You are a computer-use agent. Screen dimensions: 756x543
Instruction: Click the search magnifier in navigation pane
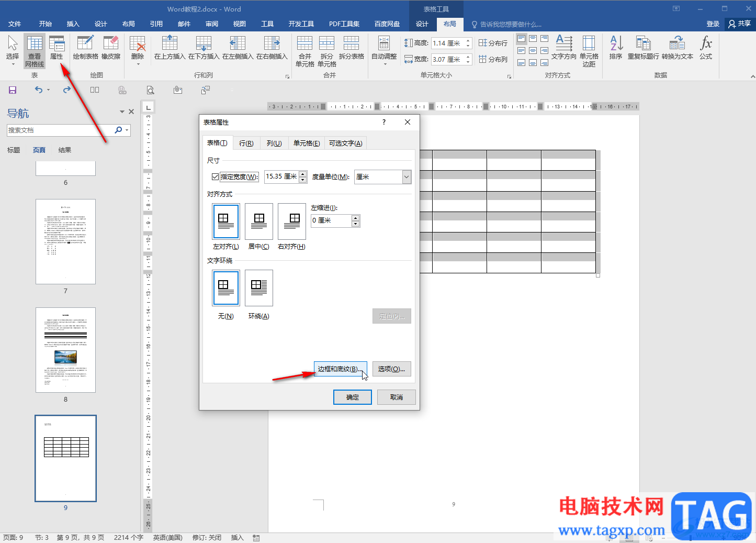pyautogui.click(x=118, y=130)
